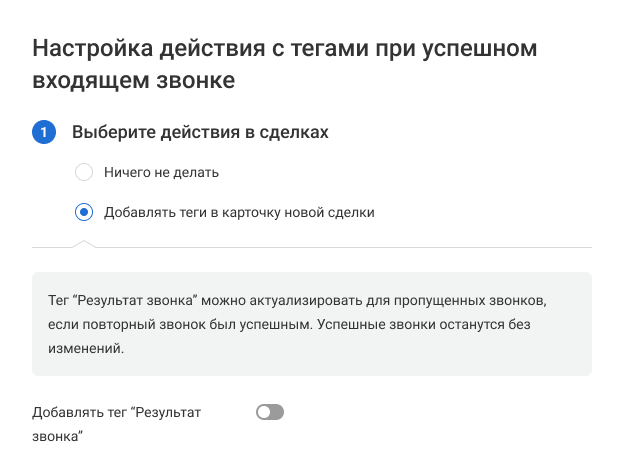Click the blue dot inside the selected radio
This screenshot has width=624, height=464.
coord(84,212)
